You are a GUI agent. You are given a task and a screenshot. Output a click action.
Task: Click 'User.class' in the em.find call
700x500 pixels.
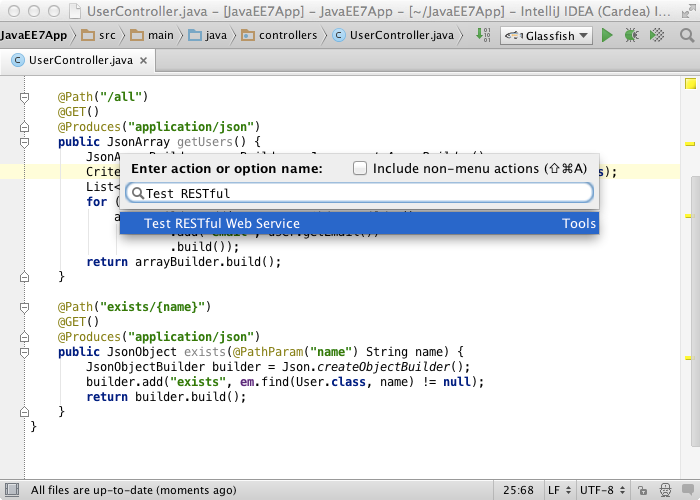coord(331,382)
